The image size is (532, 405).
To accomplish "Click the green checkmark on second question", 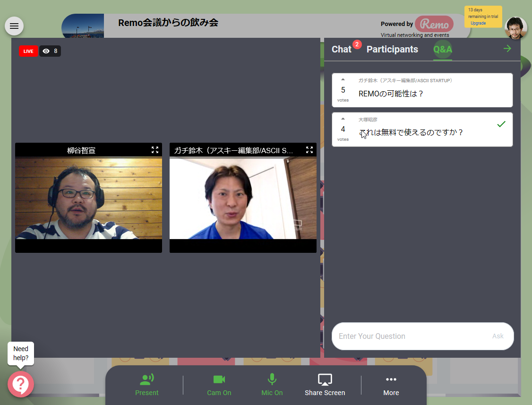I will pyautogui.click(x=501, y=124).
